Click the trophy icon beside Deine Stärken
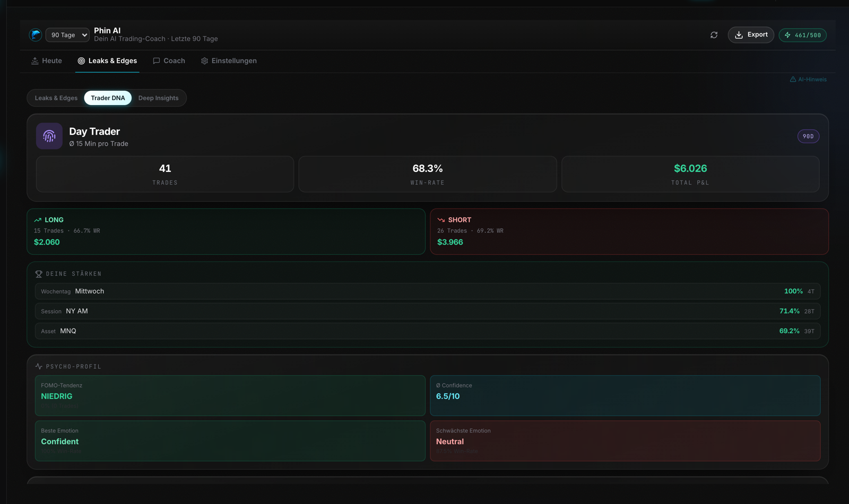The image size is (849, 504). click(x=39, y=274)
